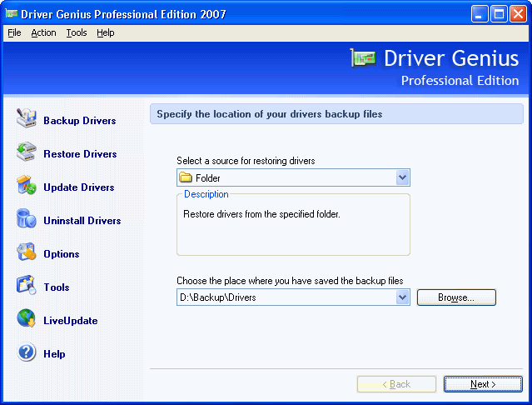532x405 pixels.
Task: Click the Tools sidebar icon
Action: [x=27, y=286]
